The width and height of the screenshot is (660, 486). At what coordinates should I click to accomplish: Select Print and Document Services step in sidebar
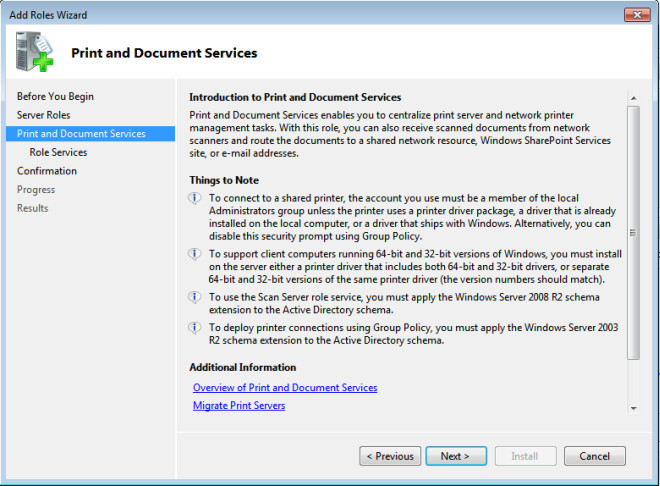pos(90,134)
